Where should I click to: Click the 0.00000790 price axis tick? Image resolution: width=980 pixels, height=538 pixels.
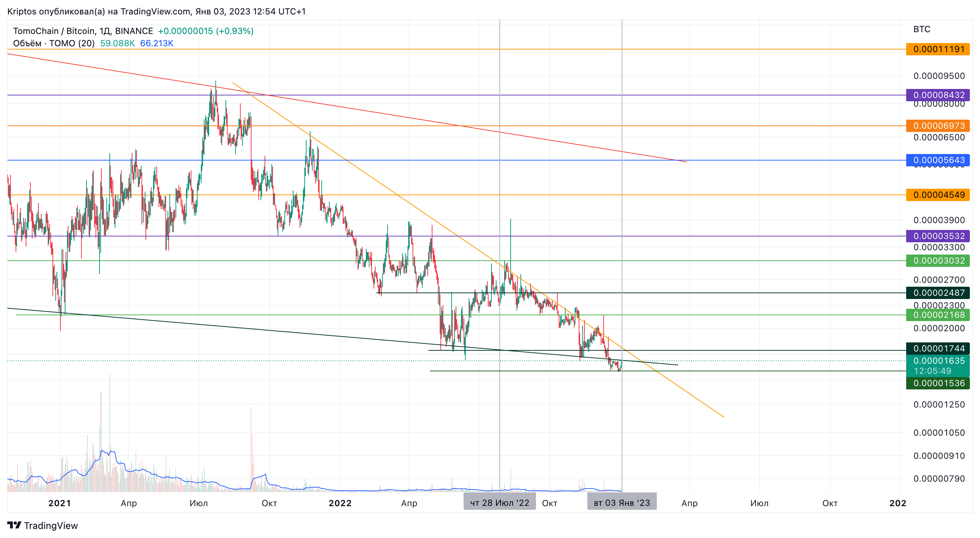click(x=939, y=478)
